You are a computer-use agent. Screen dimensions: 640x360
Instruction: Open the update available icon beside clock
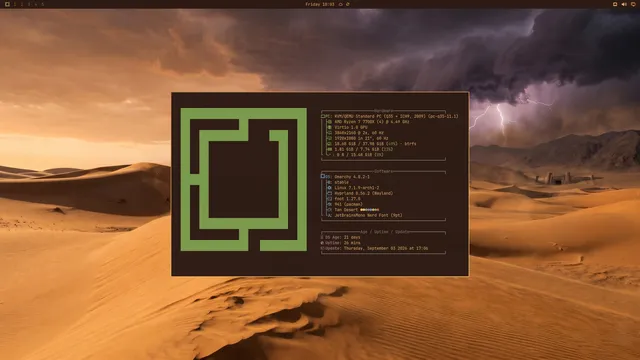coord(348,4)
